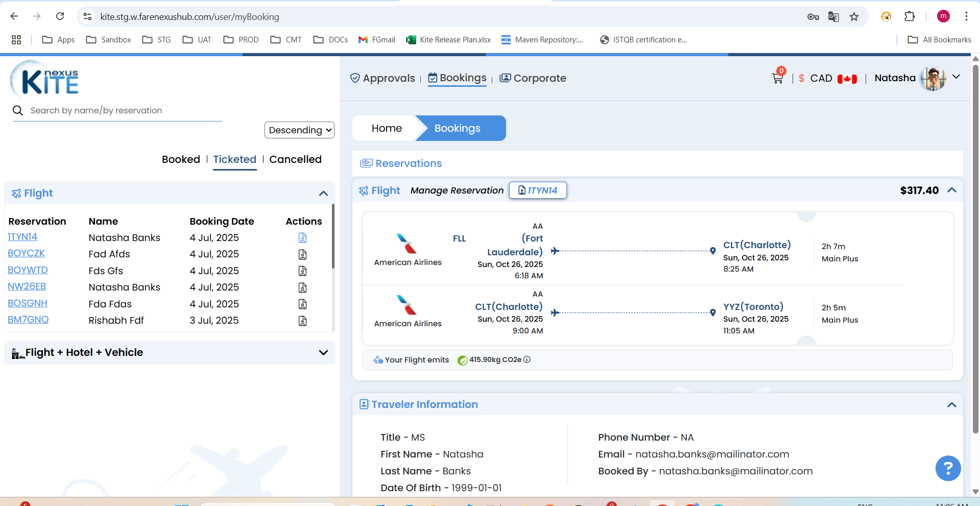Click the Kite nexus logo
The width and height of the screenshot is (980, 506).
coord(44,79)
